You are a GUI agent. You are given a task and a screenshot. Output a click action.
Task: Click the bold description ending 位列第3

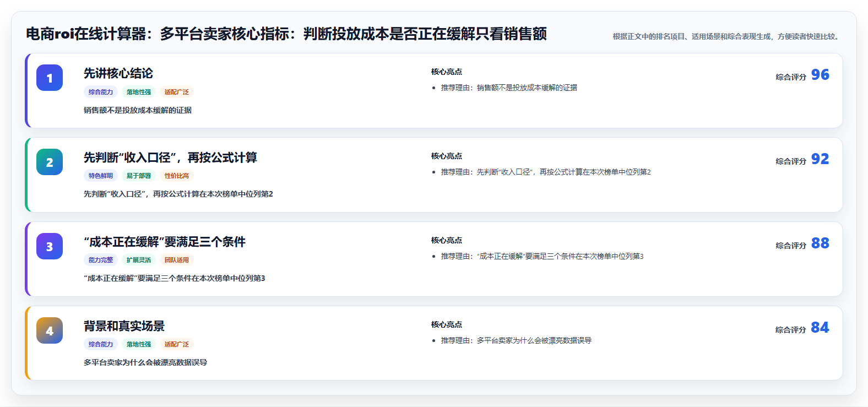tap(175, 278)
